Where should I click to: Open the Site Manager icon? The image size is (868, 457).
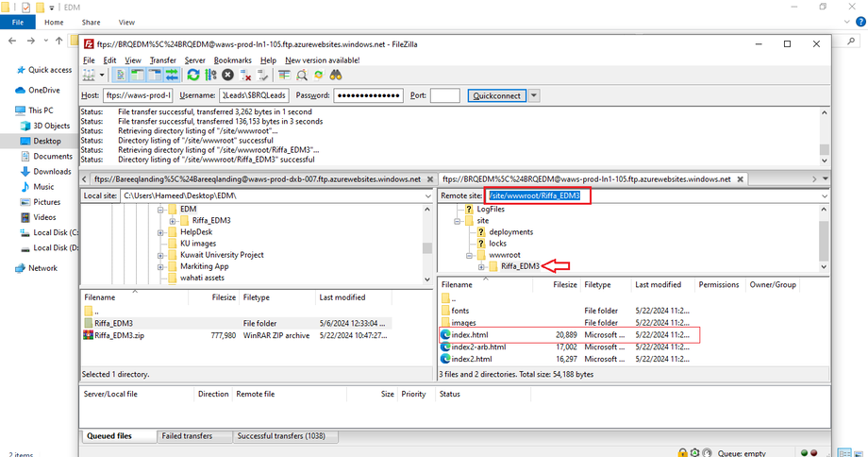click(x=88, y=75)
